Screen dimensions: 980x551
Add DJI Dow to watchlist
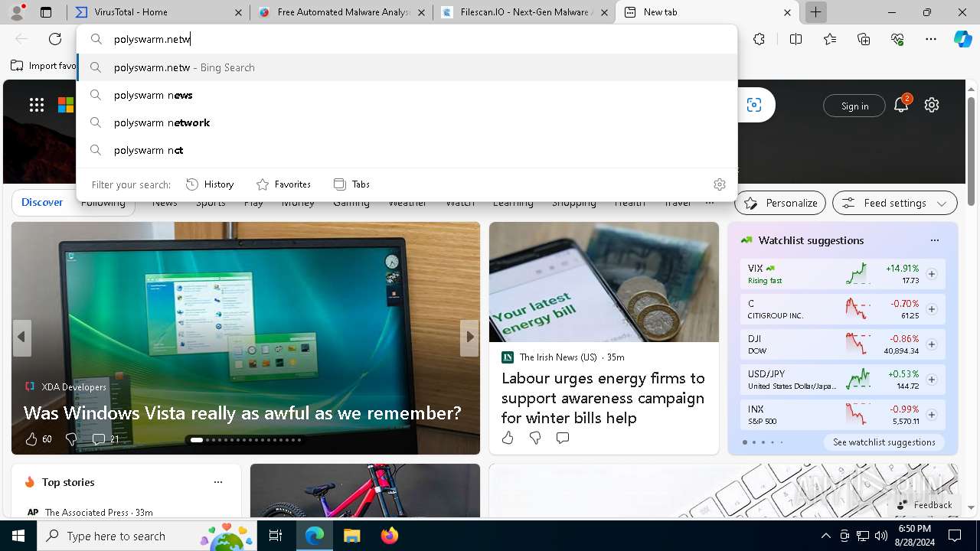pos(932,344)
